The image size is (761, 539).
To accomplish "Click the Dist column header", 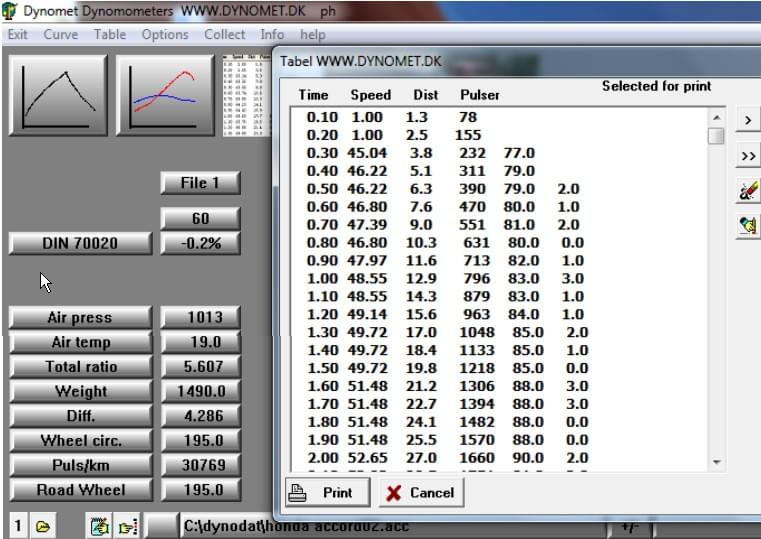I will (x=426, y=95).
